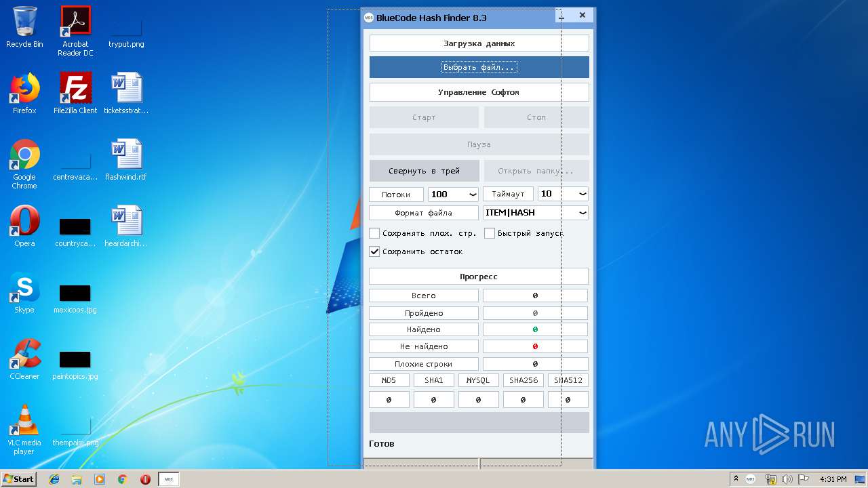Image resolution: width=868 pixels, height=488 pixels.
Task: Click 'Выбрать файл...' button
Action: click(479, 67)
